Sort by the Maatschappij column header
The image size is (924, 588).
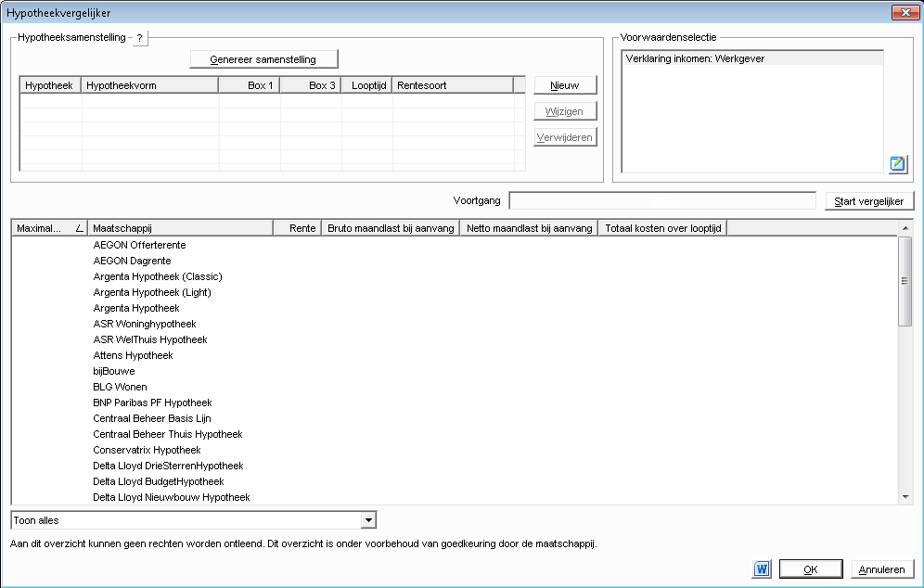click(180, 228)
